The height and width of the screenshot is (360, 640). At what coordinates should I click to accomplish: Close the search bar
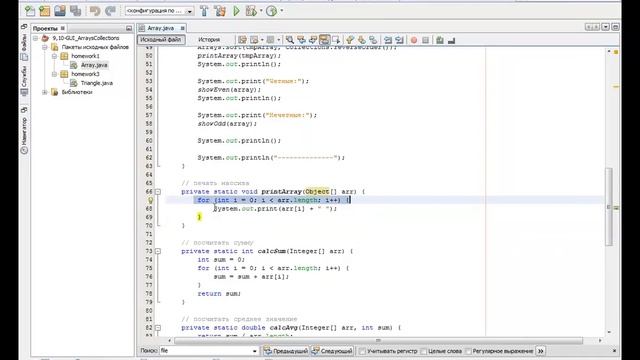pos(614,351)
